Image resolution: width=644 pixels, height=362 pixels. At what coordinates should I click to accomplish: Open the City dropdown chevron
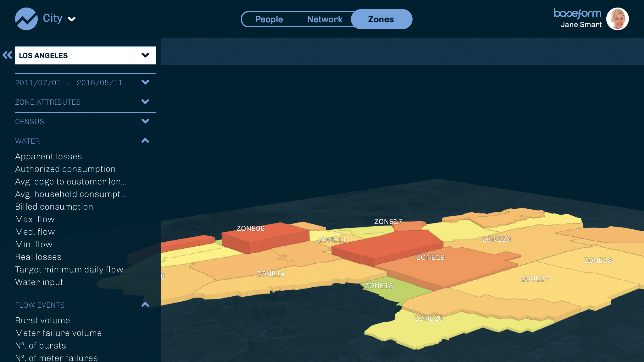[72, 19]
